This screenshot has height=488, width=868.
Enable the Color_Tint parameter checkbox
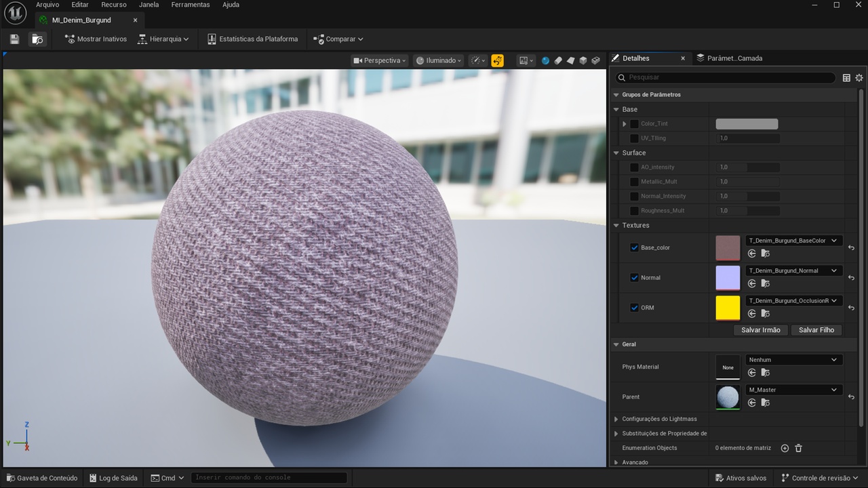coord(634,124)
